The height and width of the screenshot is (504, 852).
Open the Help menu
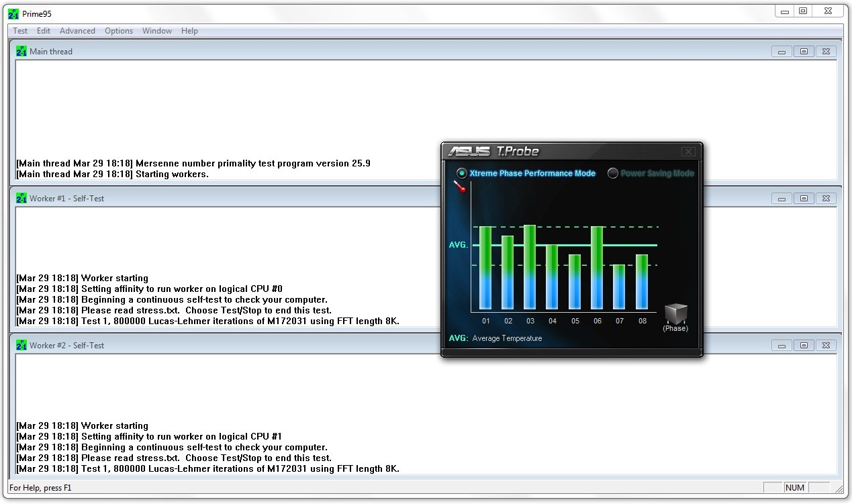point(189,31)
